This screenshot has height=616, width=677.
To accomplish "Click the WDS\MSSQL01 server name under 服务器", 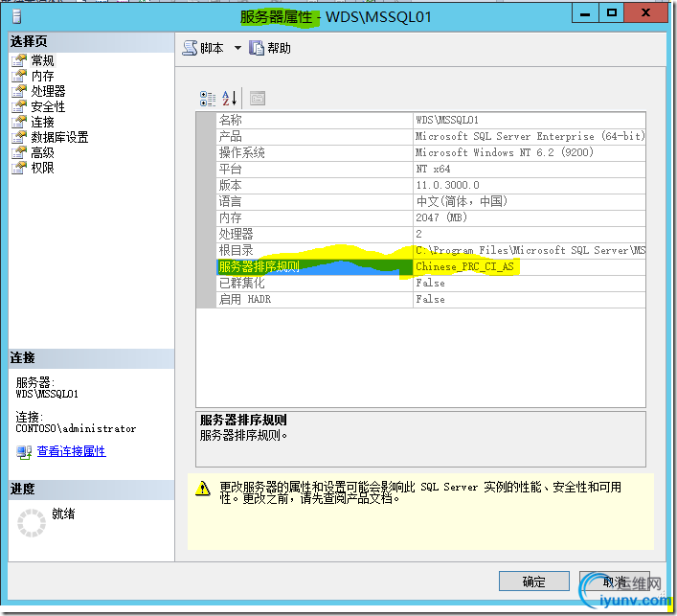I will point(47,394).
